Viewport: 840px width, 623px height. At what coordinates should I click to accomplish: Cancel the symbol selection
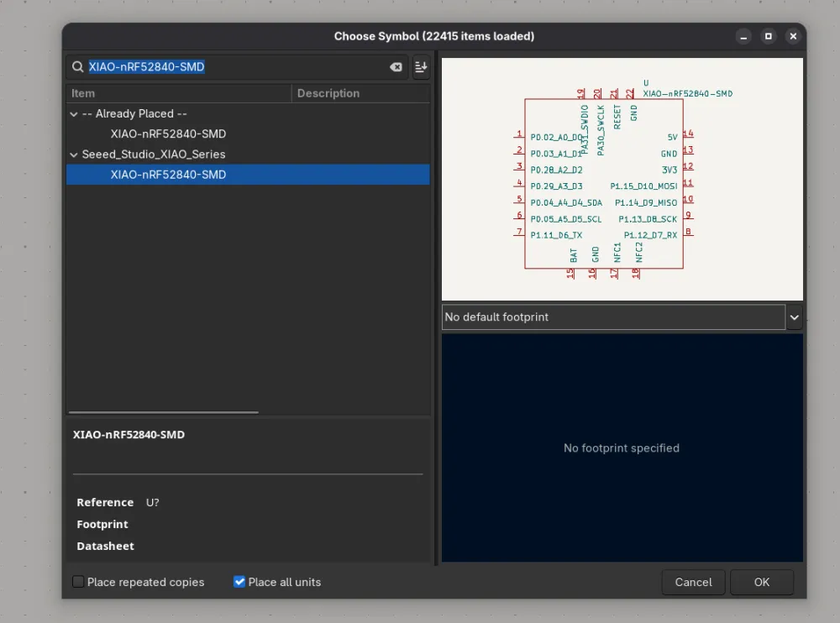click(x=693, y=582)
